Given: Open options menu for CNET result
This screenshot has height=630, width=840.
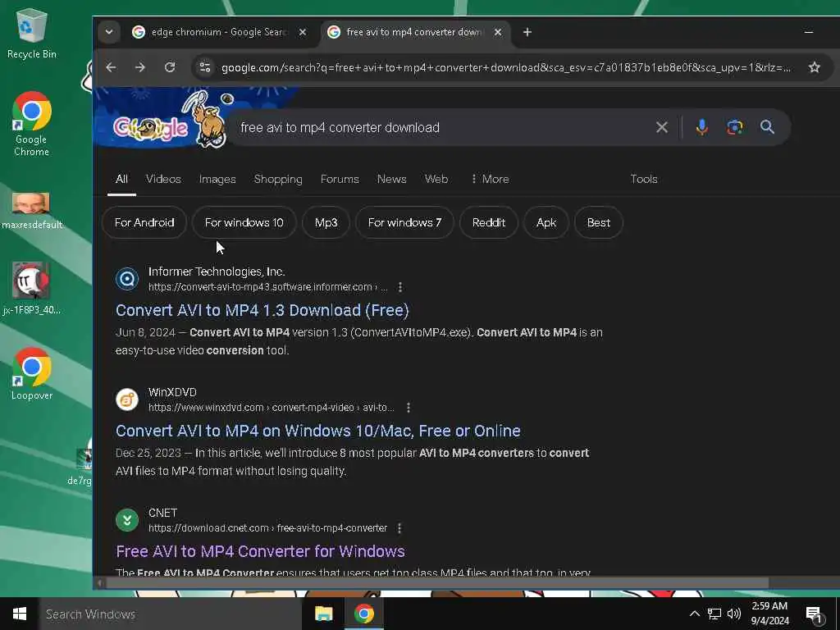Looking at the screenshot, I should click(399, 528).
